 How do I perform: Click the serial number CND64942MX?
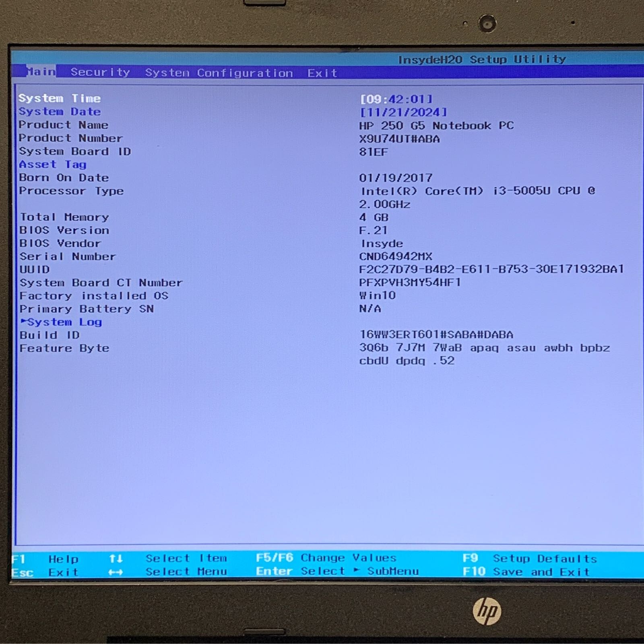click(x=396, y=256)
